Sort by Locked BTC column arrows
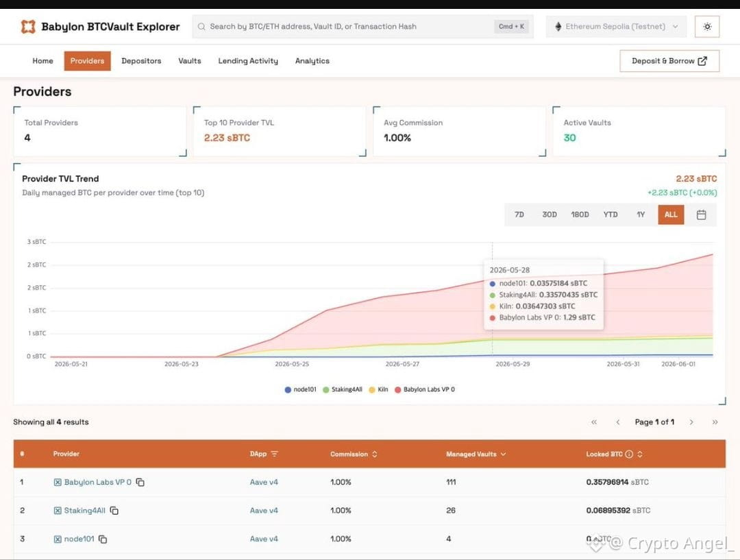The height and width of the screenshot is (560, 740). [x=640, y=454]
